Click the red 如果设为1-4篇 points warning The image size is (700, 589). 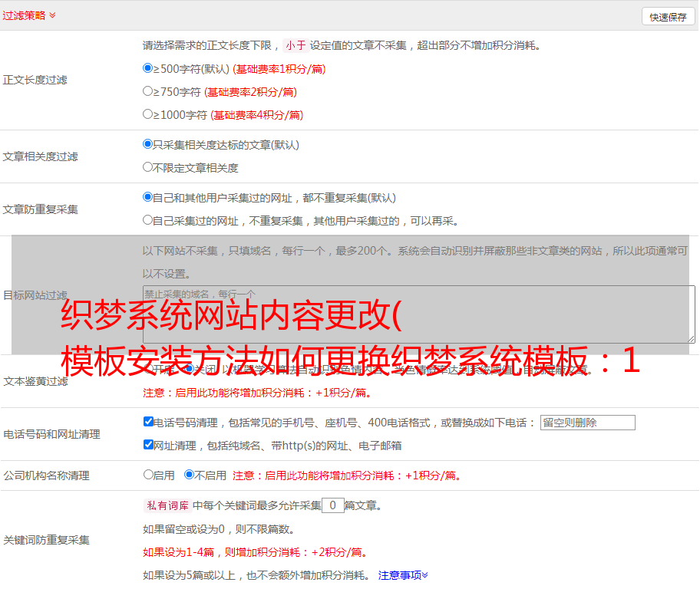(x=256, y=552)
